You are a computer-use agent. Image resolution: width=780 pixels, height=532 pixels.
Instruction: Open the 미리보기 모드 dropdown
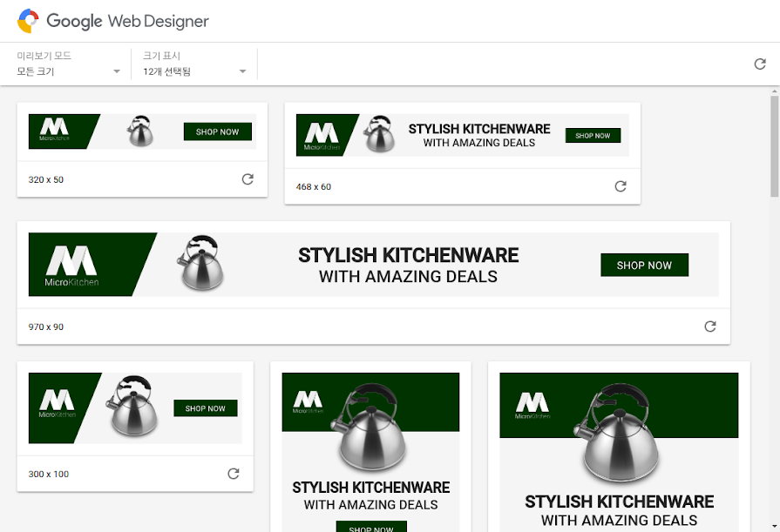69,64
